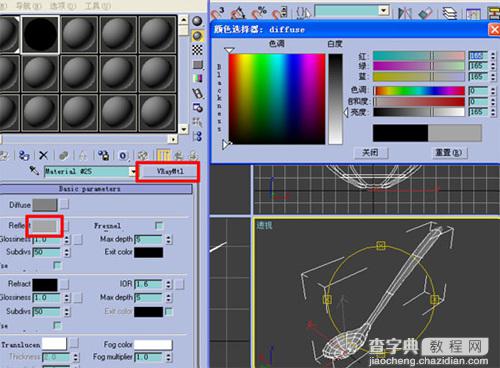Toggle the Spinner Snap toolbar icon
The image size is (500, 368).
279,13
